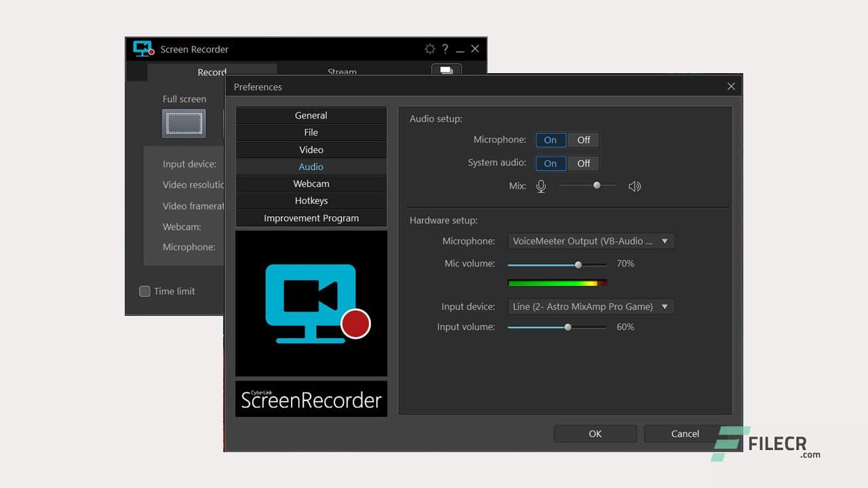
Task: Set System audio to Off
Action: click(585, 163)
